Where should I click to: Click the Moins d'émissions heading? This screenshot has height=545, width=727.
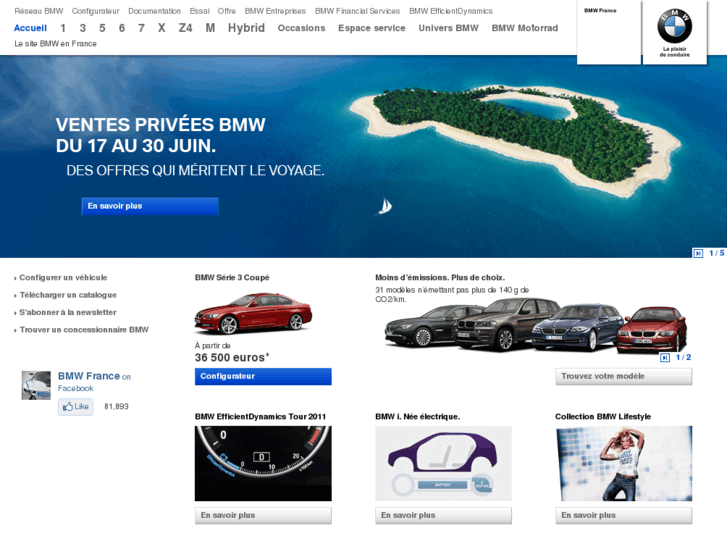click(440, 277)
